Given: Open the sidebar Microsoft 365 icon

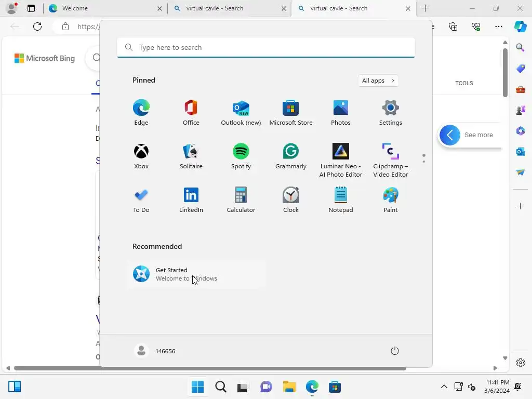Looking at the screenshot, I should click(520, 131).
